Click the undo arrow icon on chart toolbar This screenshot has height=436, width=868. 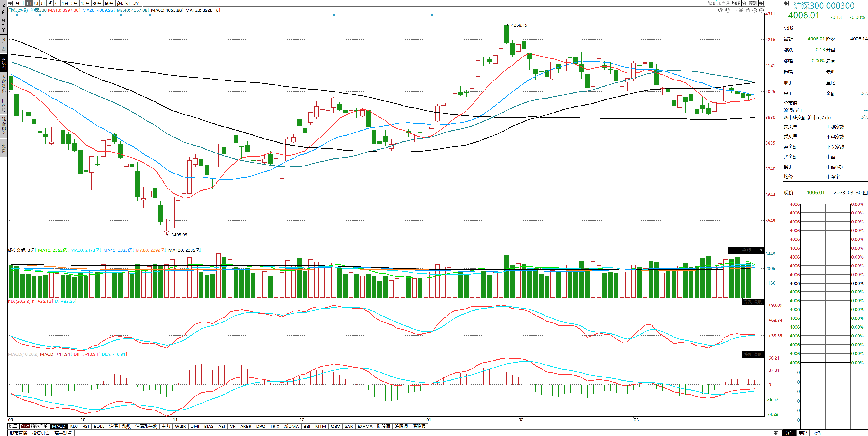tap(734, 10)
